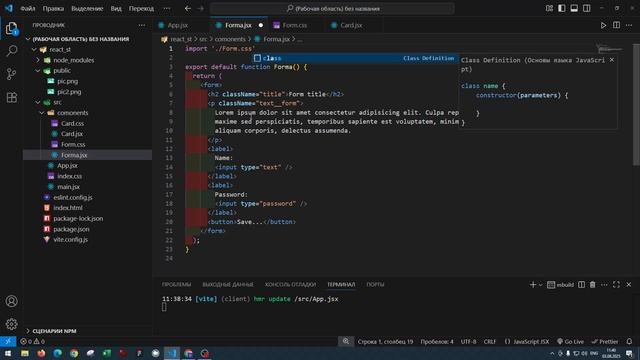The height and width of the screenshot is (360, 640).
Task: Run code with the play icon
Action: click(603, 25)
